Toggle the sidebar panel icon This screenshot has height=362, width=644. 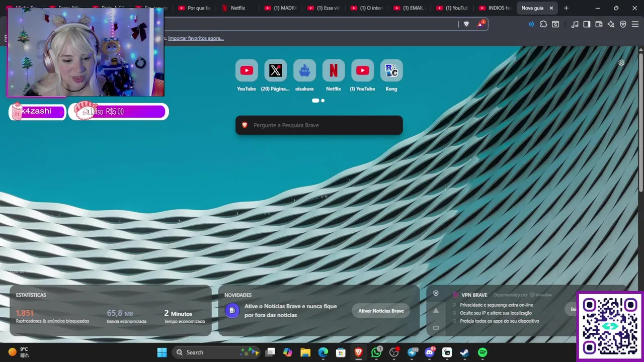coord(587,24)
